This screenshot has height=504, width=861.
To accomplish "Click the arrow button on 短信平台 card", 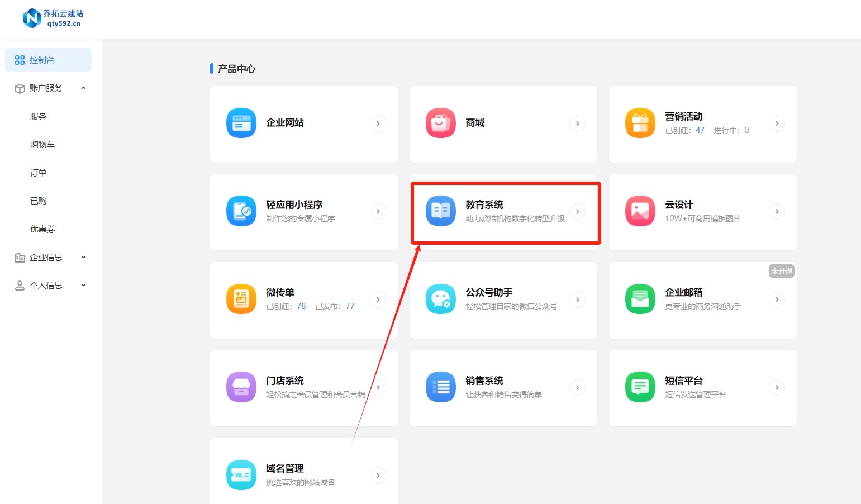I will tap(777, 387).
